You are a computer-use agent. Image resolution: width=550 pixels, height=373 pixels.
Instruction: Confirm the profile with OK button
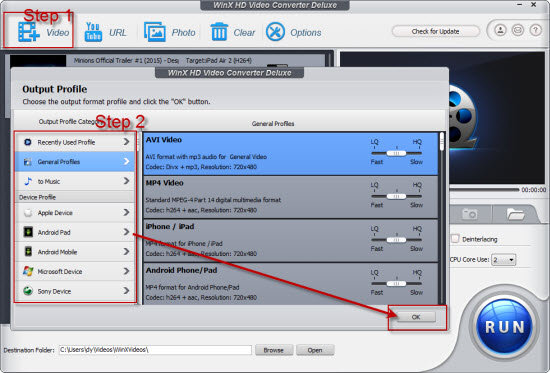(416, 317)
